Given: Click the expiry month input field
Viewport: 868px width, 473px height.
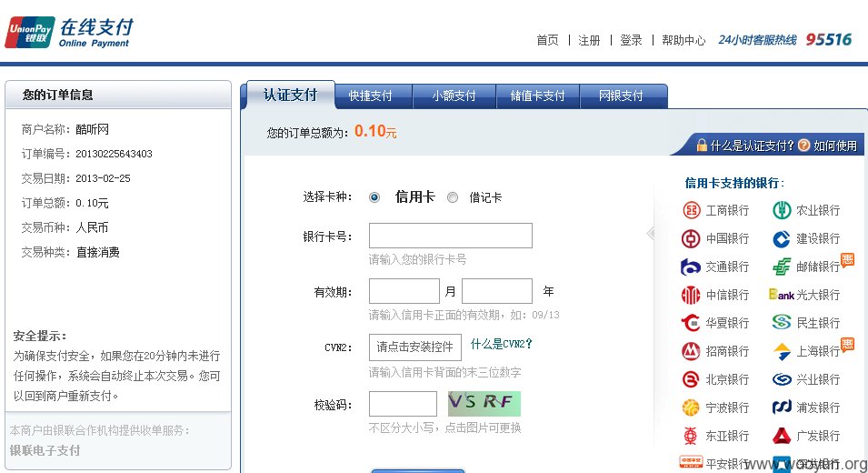Looking at the screenshot, I should click(404, 291).
